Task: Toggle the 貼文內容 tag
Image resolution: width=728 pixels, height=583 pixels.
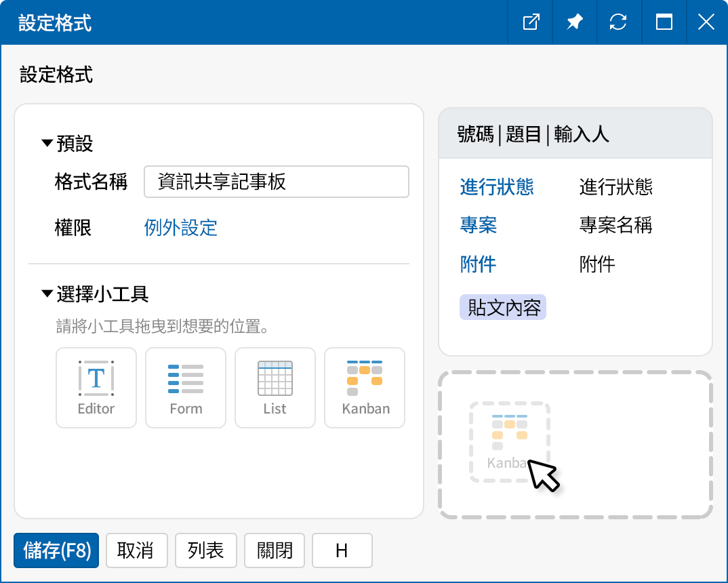Action: [x=502, y=307]
